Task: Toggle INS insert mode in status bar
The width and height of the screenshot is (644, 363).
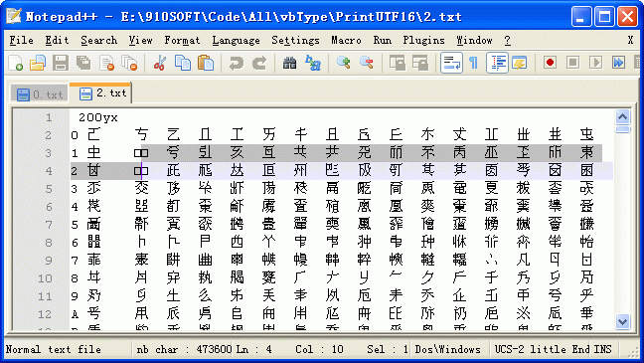Action: coord(602,349)
